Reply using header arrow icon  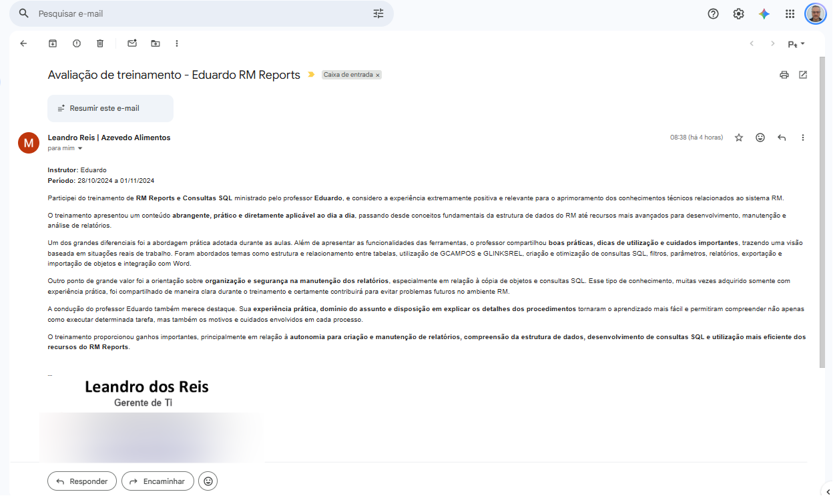pyautogui.click(x=782, y=138)
